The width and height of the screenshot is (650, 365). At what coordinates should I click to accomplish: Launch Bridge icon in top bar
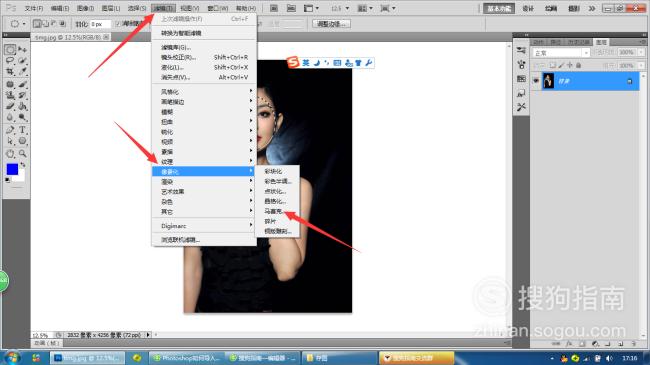pyautogui.click(x=274, y=8)
